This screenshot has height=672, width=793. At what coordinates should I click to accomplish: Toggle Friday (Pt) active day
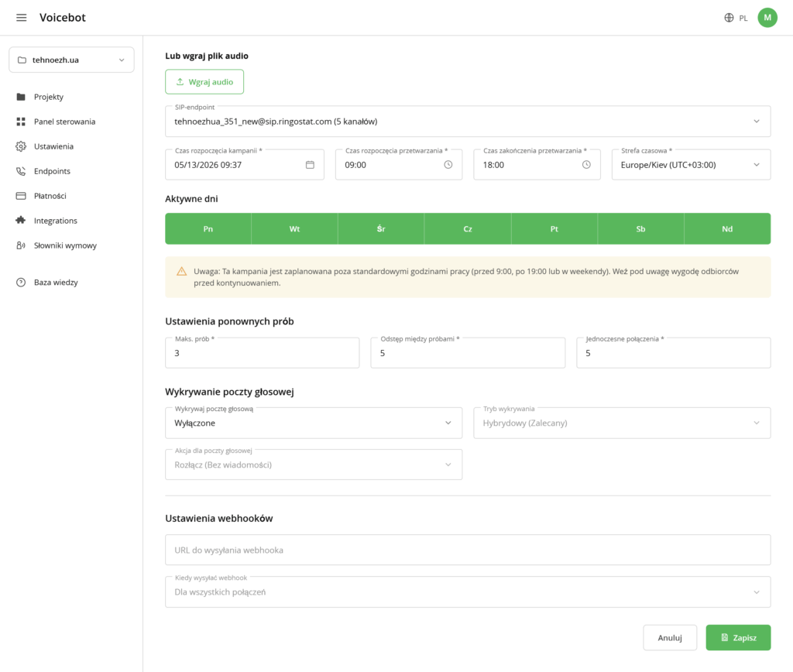coord(554,228)
